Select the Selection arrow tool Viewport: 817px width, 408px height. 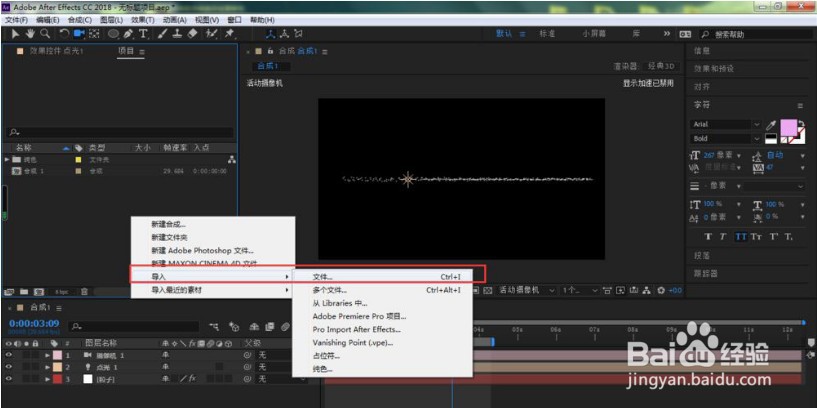pos(15,34)
